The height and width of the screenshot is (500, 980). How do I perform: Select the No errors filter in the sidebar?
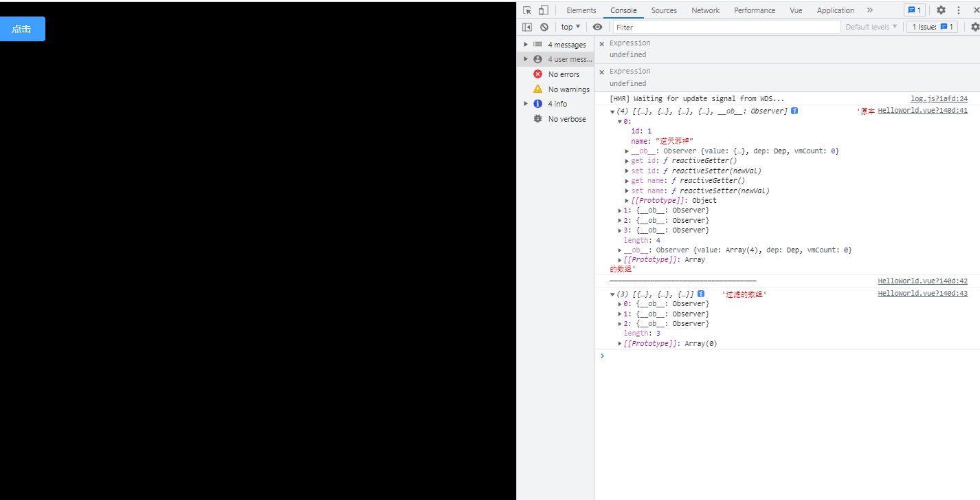[x=556, y=74]
